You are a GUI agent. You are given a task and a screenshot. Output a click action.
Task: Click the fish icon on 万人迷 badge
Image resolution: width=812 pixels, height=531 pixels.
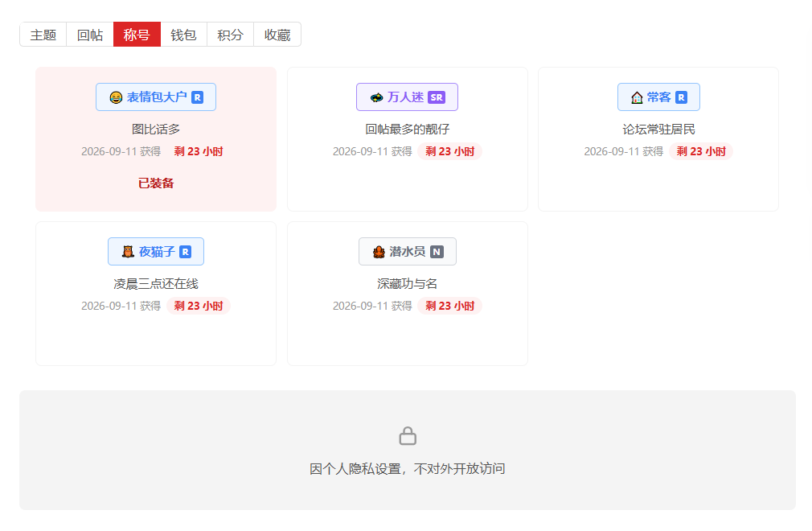tap(376, 97)
